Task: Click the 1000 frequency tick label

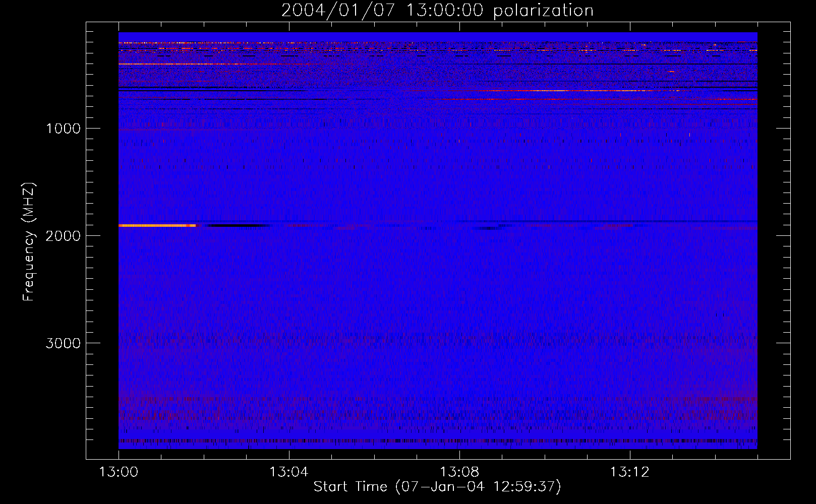Action: click(x=63, y=129)
